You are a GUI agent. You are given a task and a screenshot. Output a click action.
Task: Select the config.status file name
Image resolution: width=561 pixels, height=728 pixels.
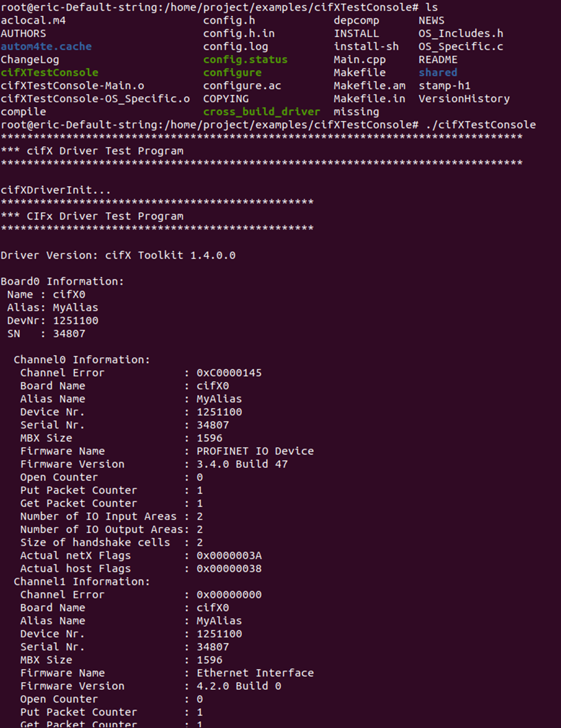pos(245,59)
